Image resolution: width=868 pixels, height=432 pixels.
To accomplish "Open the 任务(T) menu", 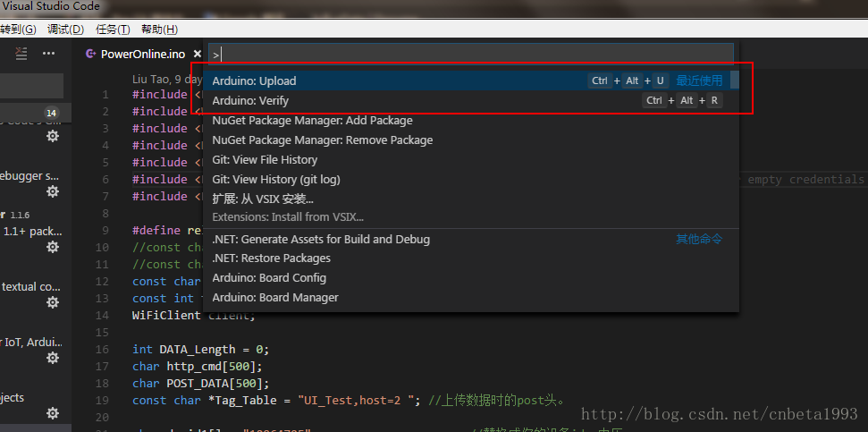I will [113, 30].
